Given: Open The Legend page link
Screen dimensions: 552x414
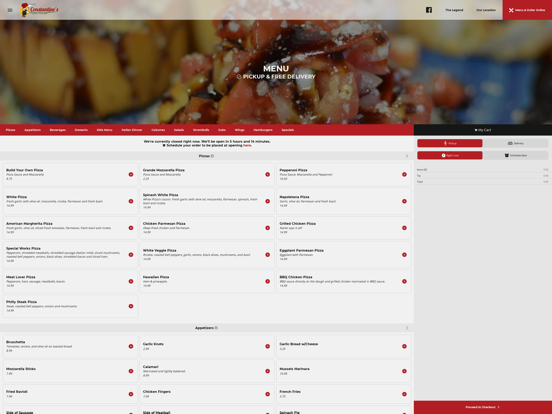Looking at the screenshot, I should (x=454, y=10).
